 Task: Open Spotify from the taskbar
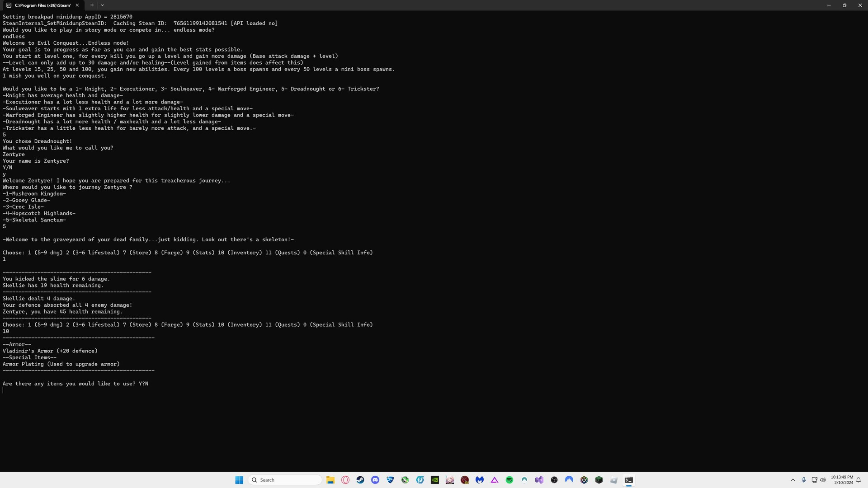pos(509,480)
